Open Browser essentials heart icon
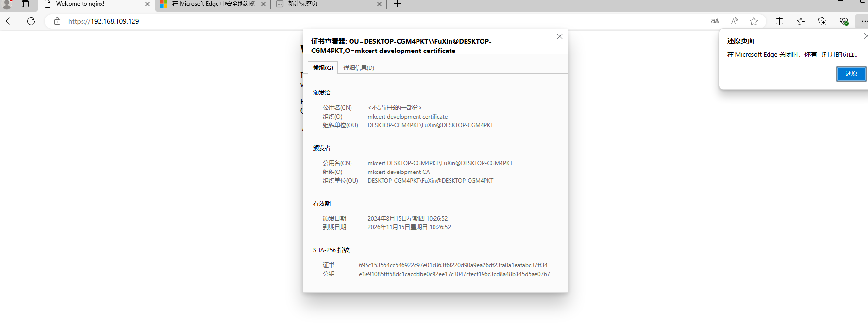The image size is (868, 328). point(844,21)
